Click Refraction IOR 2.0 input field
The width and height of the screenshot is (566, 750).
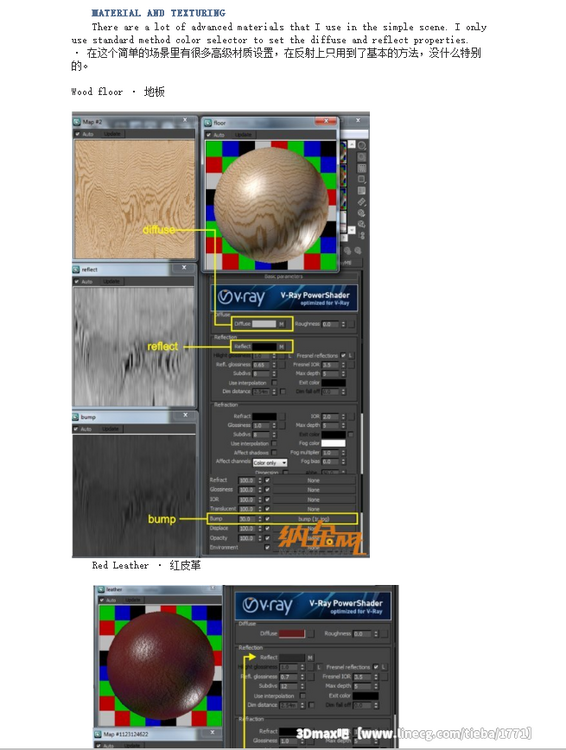click(x=330, y=416)
